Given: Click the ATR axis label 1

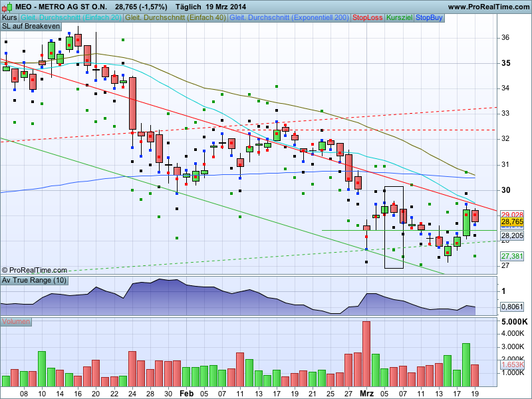Looking at the screenshot, I should point(503,291).
